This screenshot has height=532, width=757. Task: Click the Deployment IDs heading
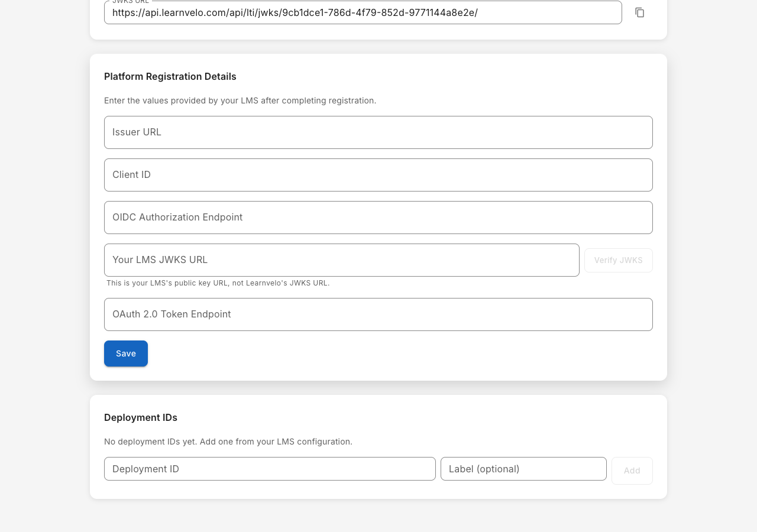[x=141, y=418]
